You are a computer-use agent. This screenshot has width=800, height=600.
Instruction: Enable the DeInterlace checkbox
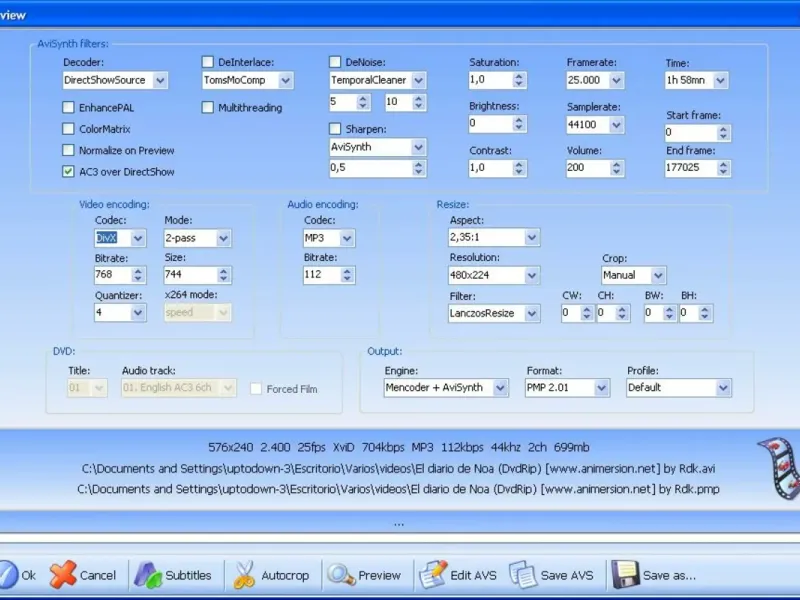[208, 62]
